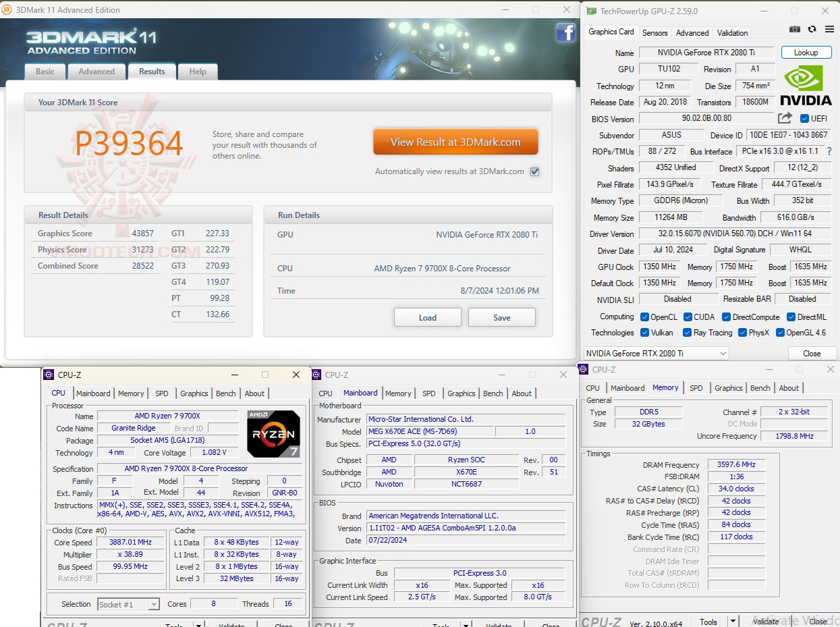840x627 pixels.
Task: Click View Result at 3DMark.com button
Action: pyautogui.click(x=455, y=142)
